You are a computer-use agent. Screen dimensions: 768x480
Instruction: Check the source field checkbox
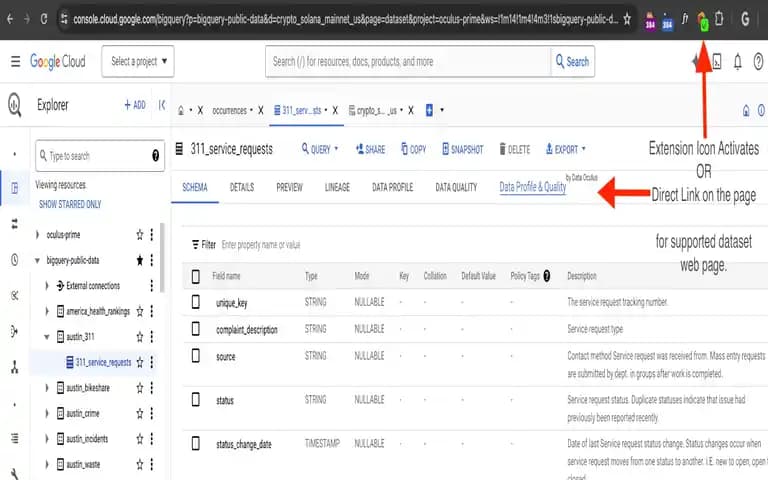195,356
